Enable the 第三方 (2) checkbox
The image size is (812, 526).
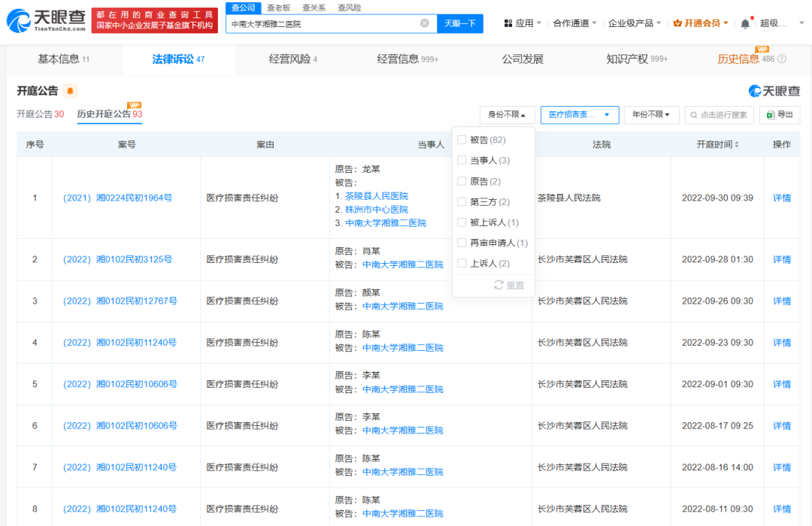pos(462,201)
